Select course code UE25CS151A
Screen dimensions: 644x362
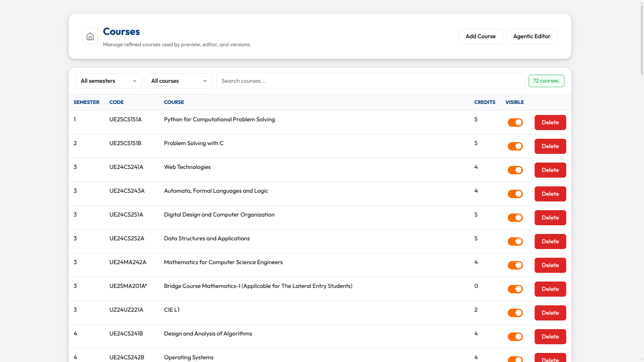[x=125, y=119]
